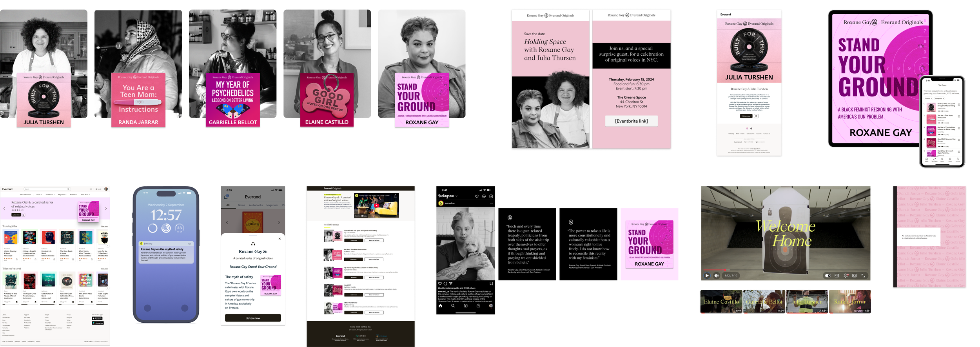Select the Magazines tab in Everand app

pyautogui.click(x=272, y=205)
